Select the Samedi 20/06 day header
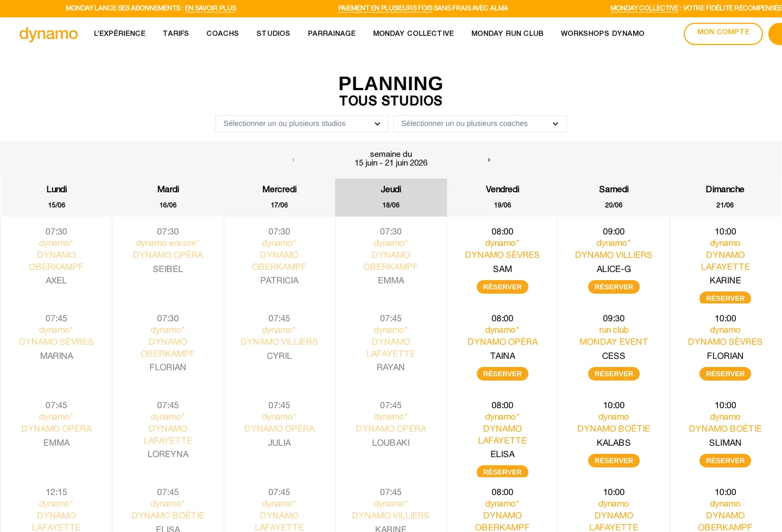 click(x=614, y=197)
